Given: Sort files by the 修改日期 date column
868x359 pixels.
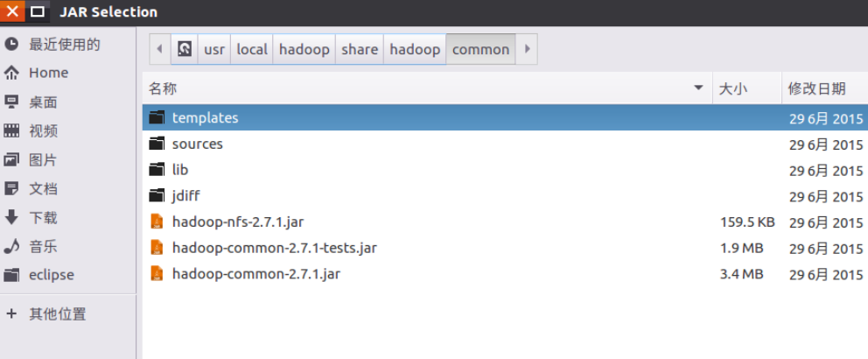Looking at the screenshot, I should pyautogui.click(x=825, y=88).
